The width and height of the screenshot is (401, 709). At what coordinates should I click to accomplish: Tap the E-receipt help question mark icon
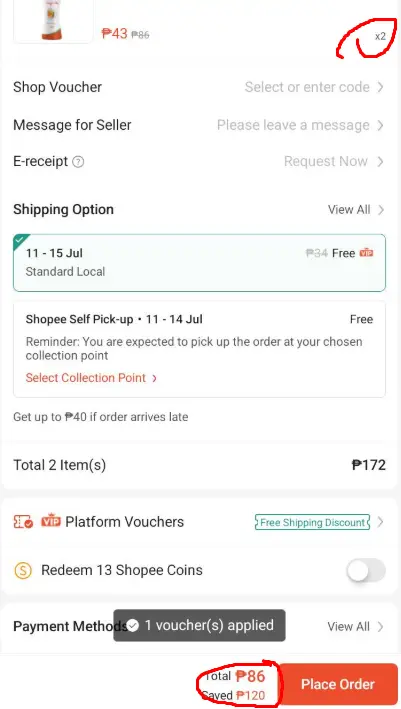click(x=78, y=162)
